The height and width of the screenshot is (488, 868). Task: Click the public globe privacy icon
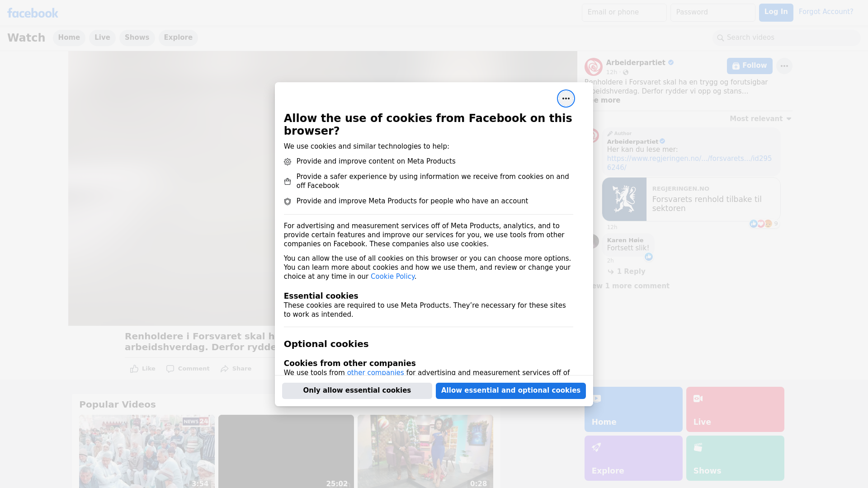626,72
